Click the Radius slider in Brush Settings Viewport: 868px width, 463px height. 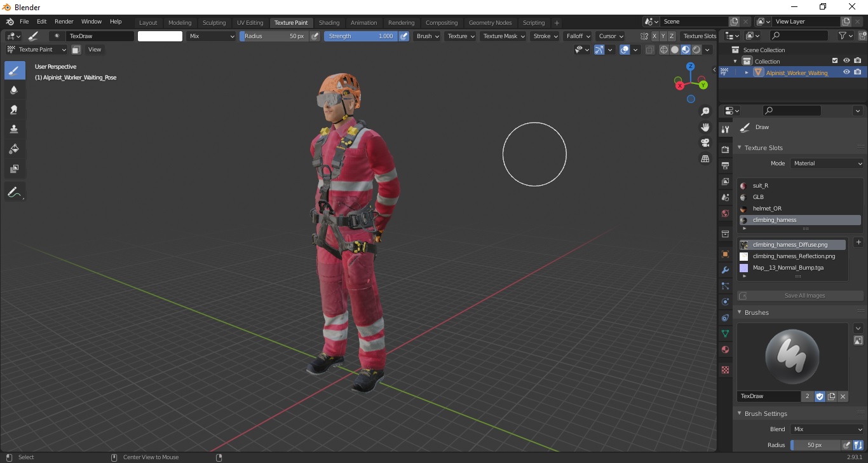click(816, 445)
